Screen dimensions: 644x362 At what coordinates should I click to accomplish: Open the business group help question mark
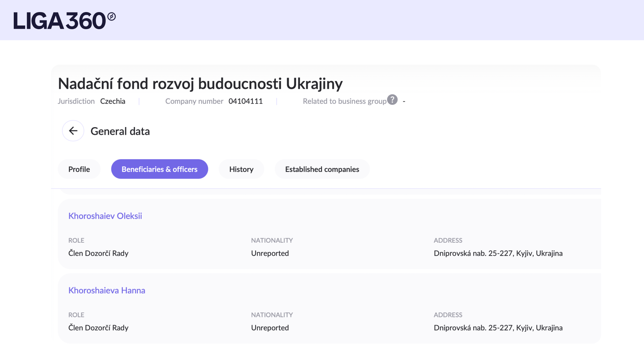point(392,100)
